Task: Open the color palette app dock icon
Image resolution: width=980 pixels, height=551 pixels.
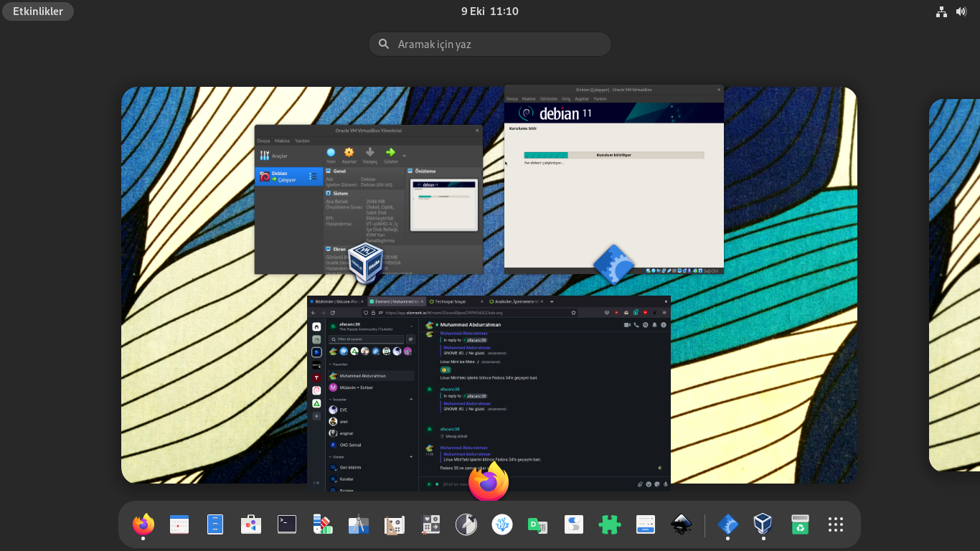Action: (x=323, y=524)
